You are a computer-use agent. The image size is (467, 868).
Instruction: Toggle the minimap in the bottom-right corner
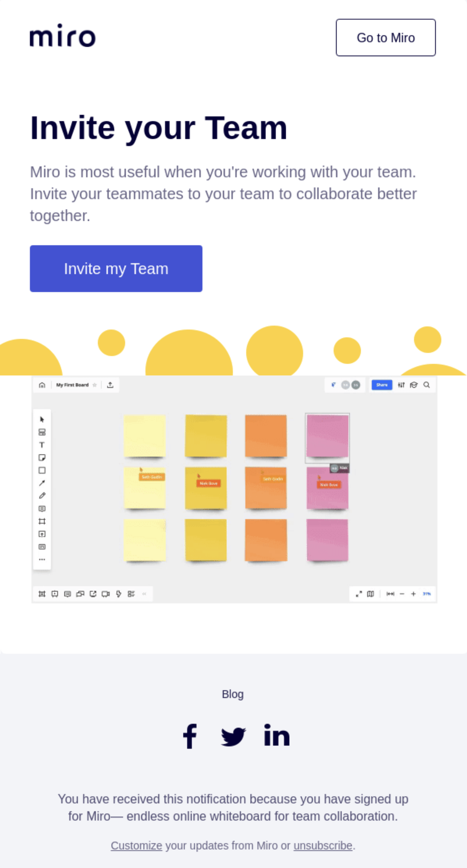click(x=370, y=594)
